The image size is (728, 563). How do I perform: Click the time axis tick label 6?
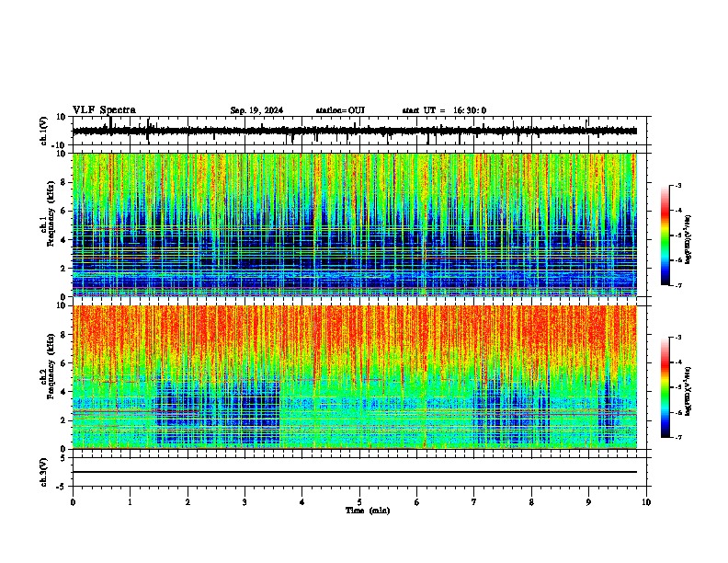coord(417,502)
